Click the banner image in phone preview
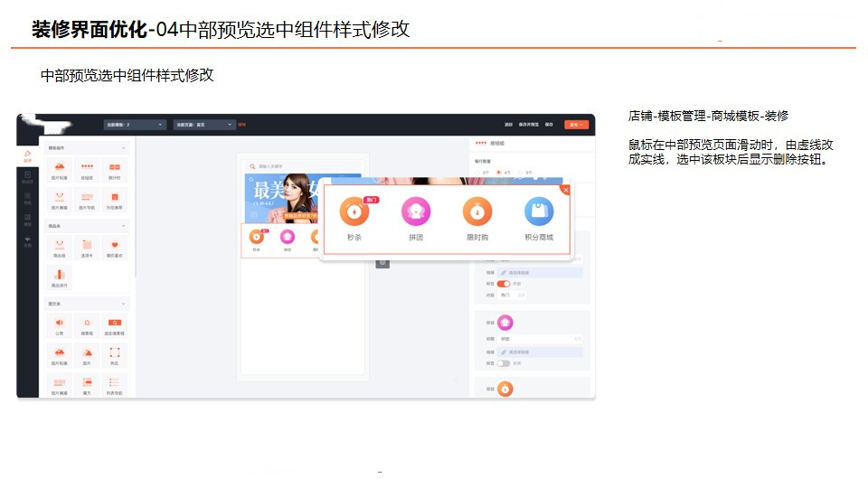 click(282, 199)
